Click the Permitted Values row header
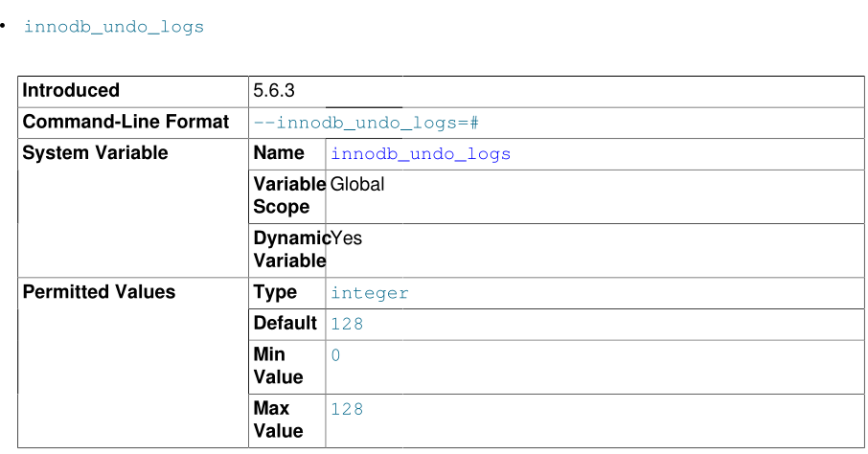 (99, 292)
